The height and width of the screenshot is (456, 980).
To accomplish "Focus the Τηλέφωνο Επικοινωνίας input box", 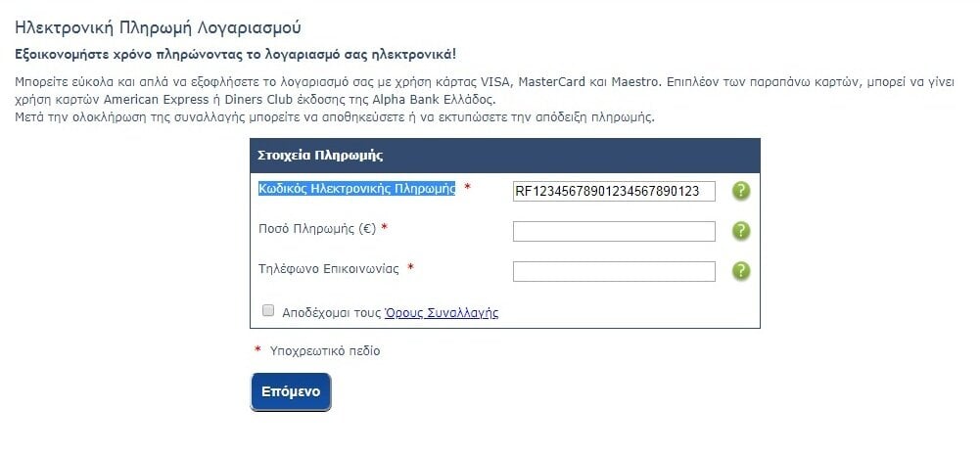I will point(614,271).
